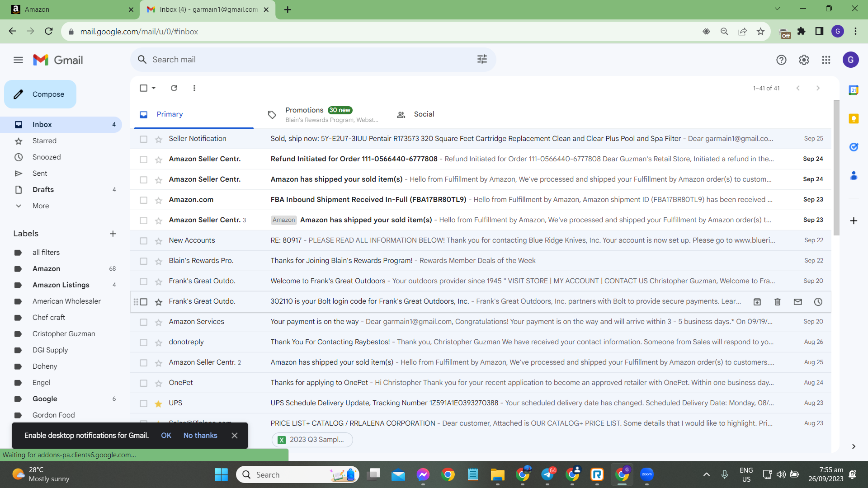Click the inbox vertical scrollbar

click(836, 167)
